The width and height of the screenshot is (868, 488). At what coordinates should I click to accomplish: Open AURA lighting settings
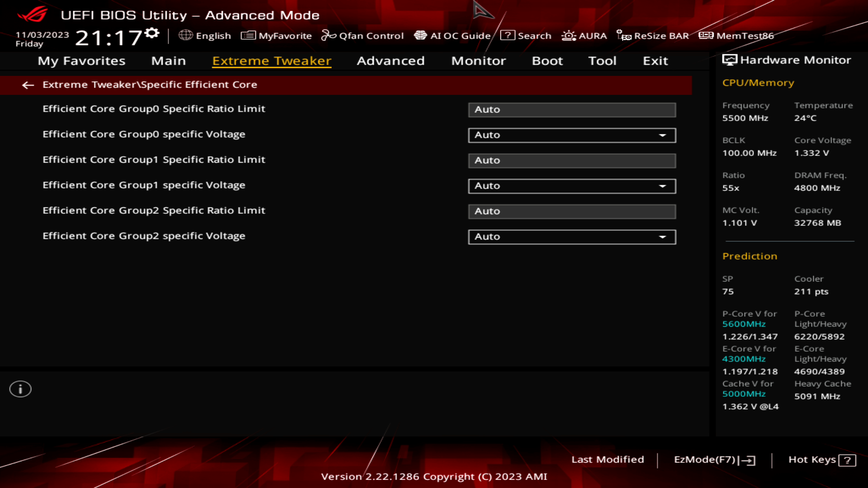568,35
